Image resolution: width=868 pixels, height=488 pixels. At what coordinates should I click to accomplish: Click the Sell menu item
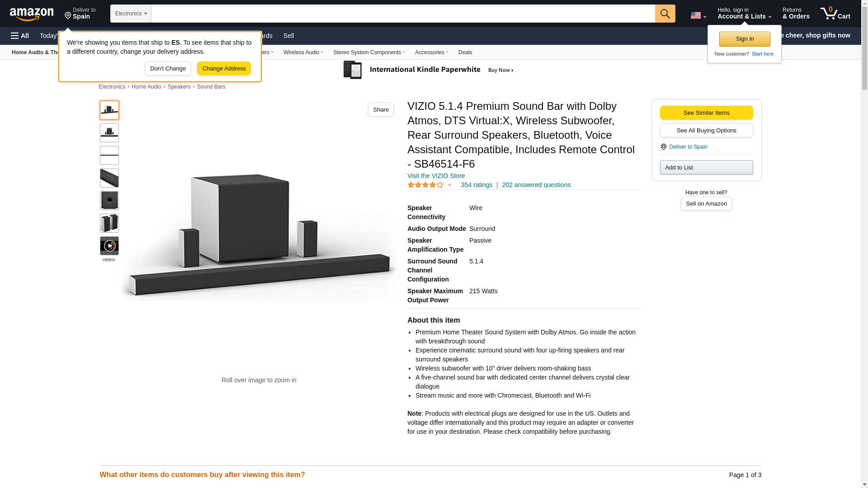[x=288, y=36]
